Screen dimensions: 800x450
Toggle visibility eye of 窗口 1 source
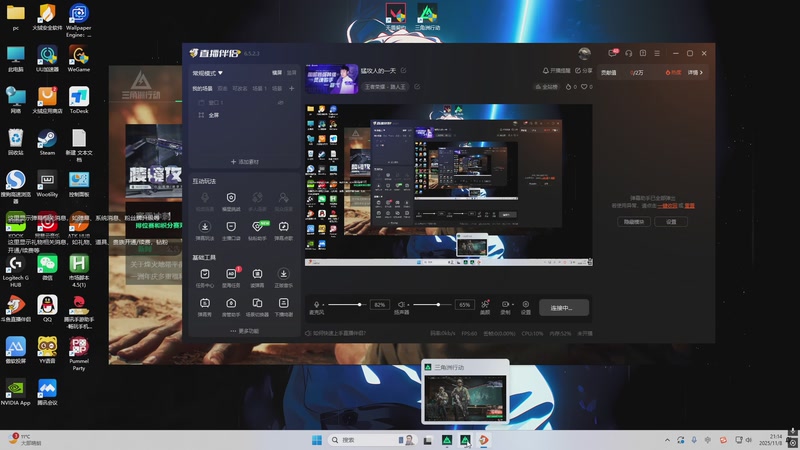[x=281, y=103]
